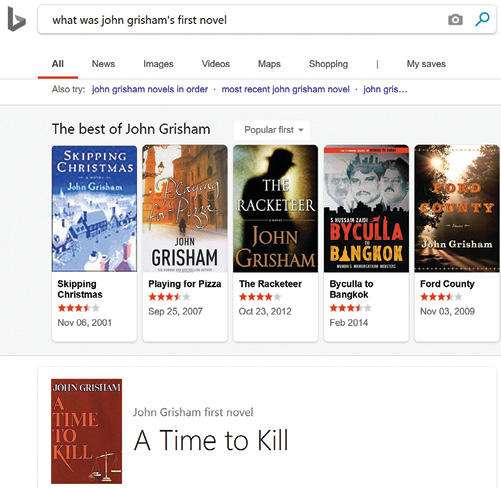Open visual search camera icon
Image resolution: width=501 pixels, height=488 pixels.
[x=455, y=20]
